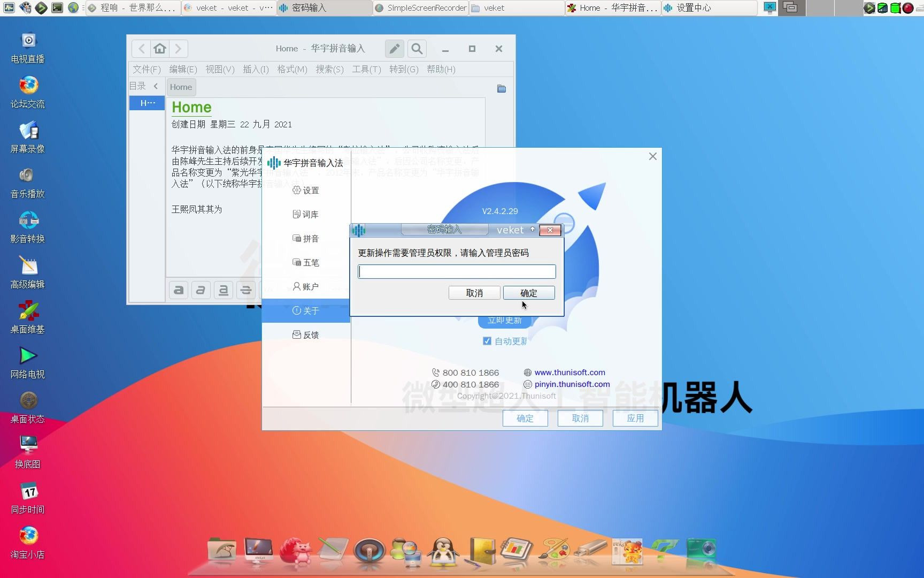Select the 关于 section in the settings sidebar
This screenshot has height=578, width=924.
(x=306, y=310)
